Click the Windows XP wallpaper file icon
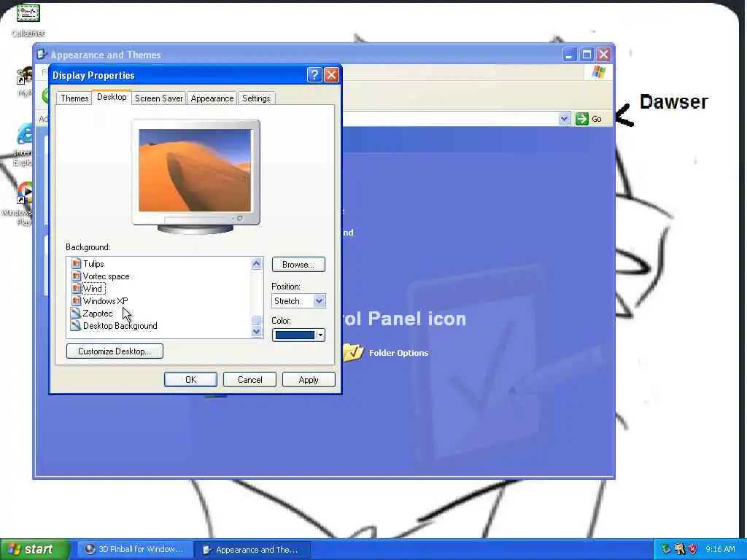747x560 pixels. 76,300
